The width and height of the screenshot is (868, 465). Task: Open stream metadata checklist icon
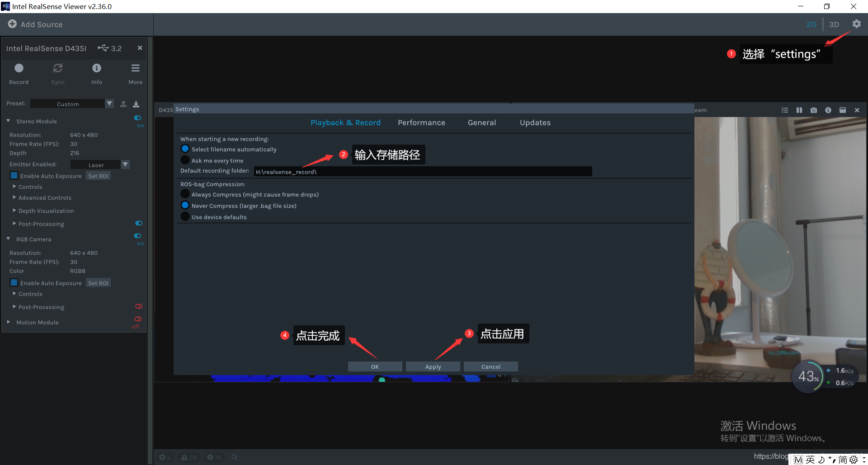pos(785,110)
